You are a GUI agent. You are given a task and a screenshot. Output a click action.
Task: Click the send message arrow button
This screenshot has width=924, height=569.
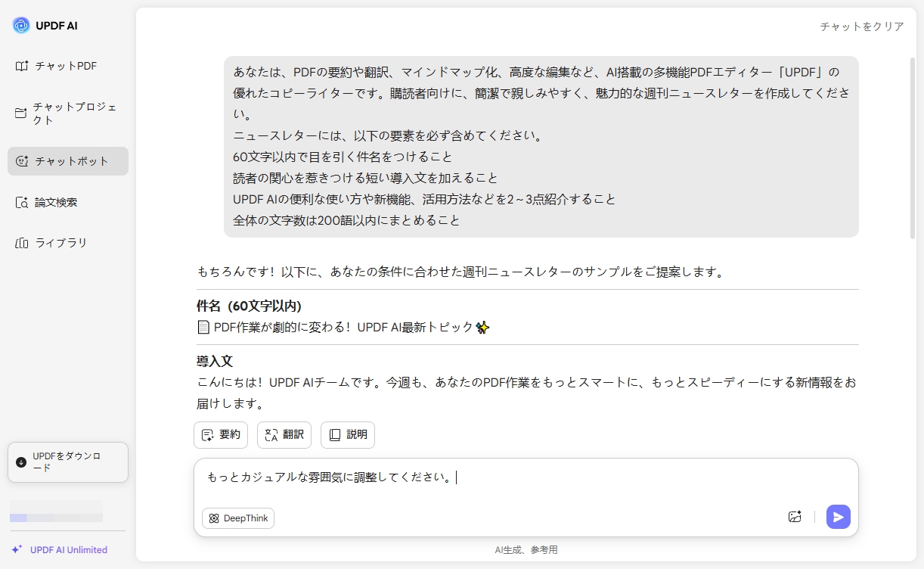click(x=839, y=517)
